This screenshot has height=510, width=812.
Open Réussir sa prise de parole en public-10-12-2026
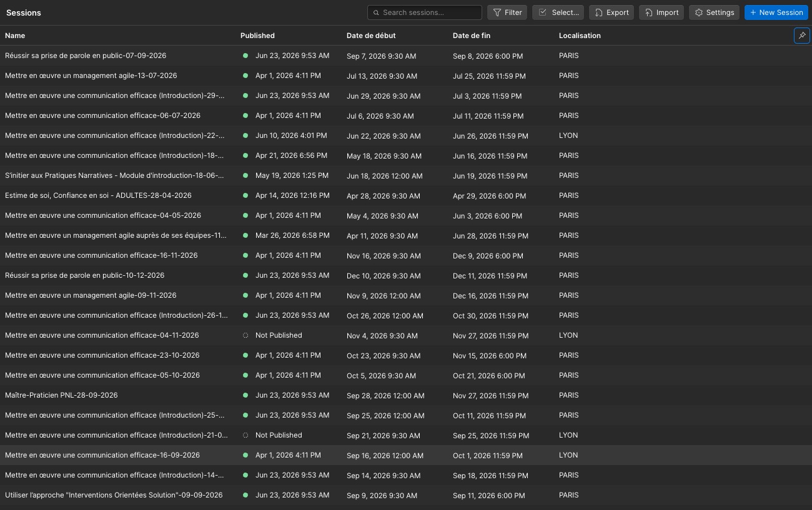click(85, 275)
